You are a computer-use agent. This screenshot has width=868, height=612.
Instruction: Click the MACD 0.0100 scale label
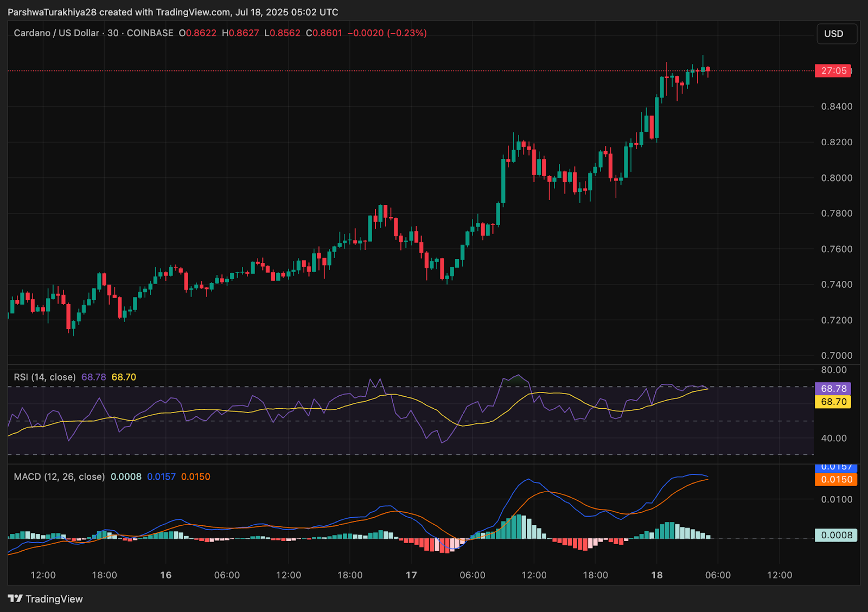[837, 499]
